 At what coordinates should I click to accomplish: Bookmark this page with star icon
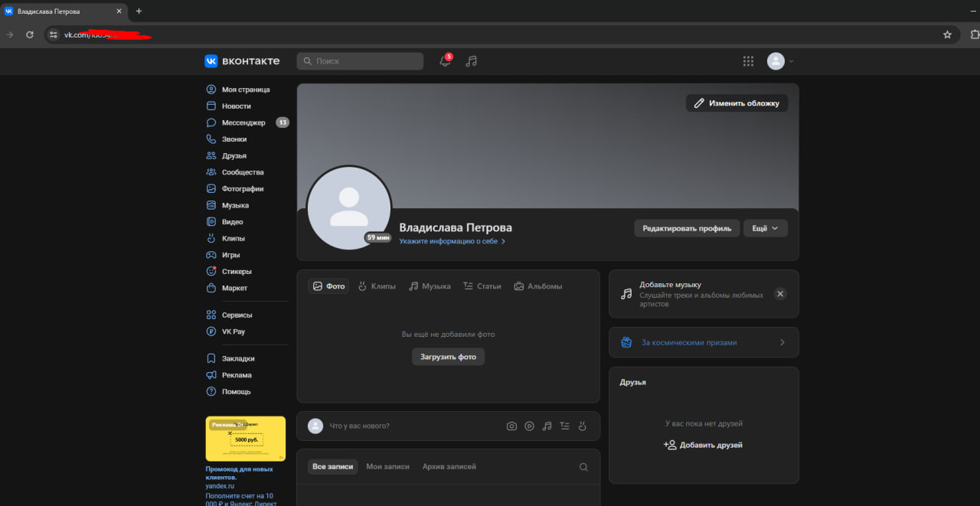click(947, 34)
